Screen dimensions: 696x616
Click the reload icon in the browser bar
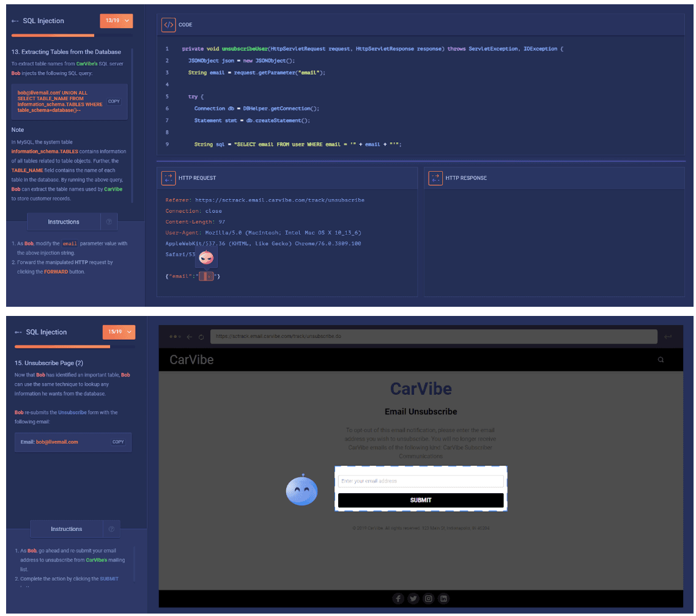pos(202,336)
